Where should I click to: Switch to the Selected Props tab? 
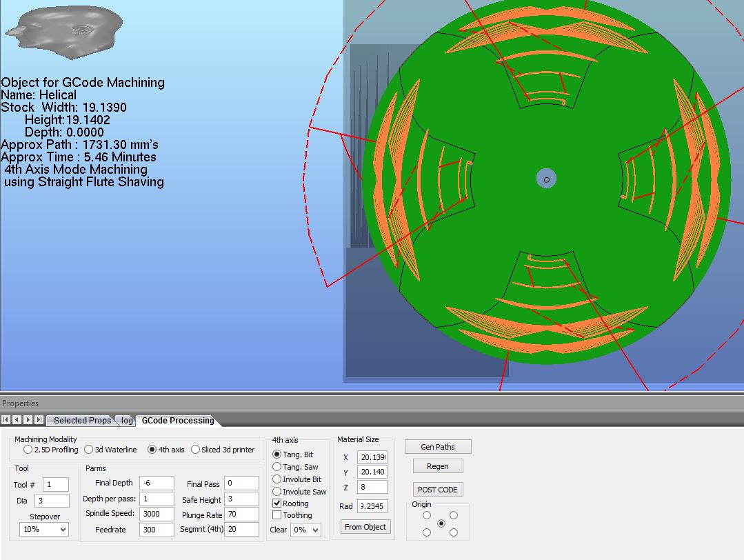click(x=82, y=421)
